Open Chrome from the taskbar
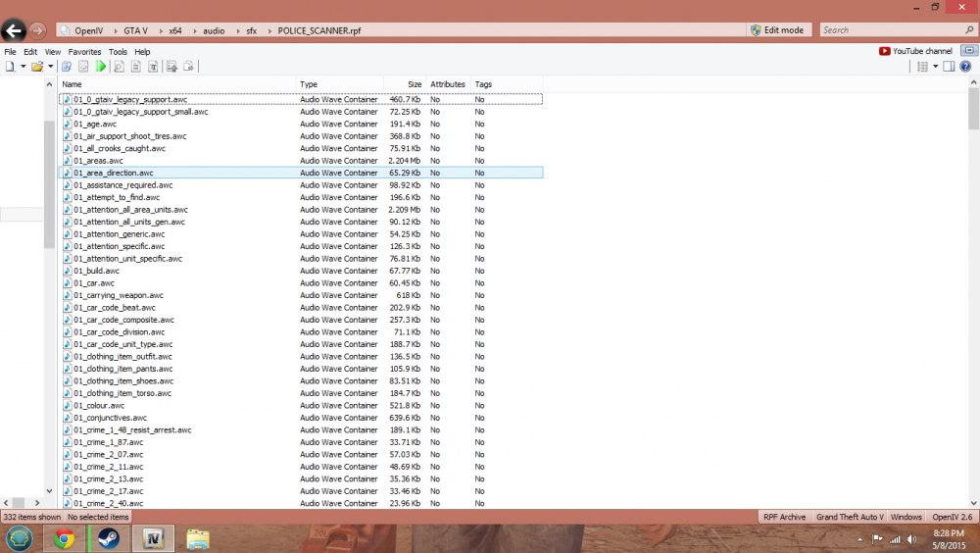Viewport: 980px width, 553px height. click(64, 538)
